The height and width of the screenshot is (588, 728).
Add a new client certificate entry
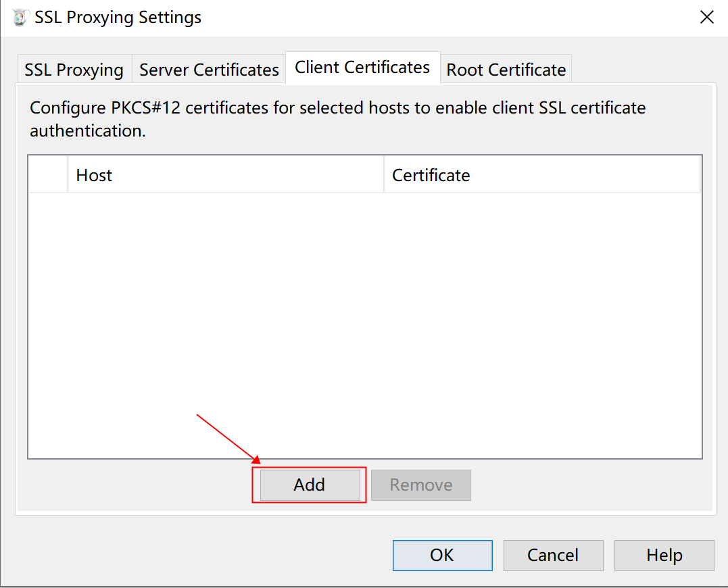pos(310,485)
